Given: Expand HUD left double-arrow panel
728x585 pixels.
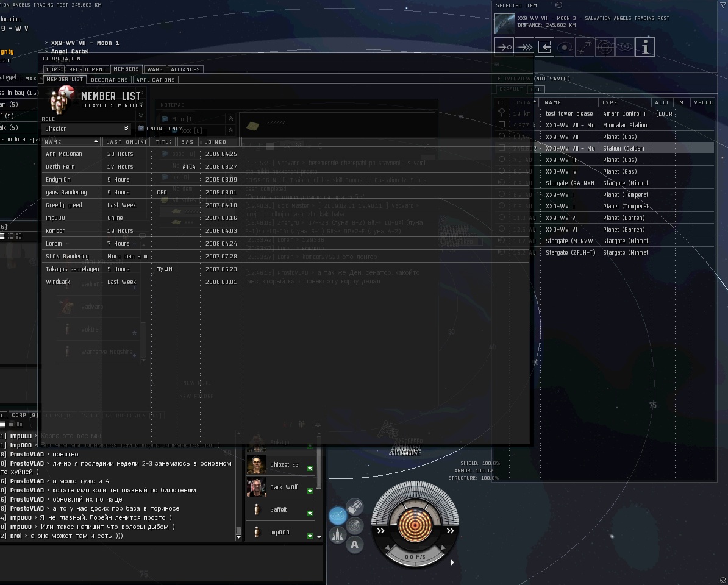Looking at the screenshot, I should (x=380, y=531).
